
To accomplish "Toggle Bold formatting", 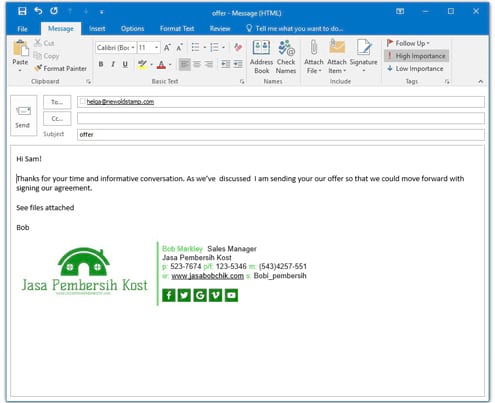I will point(101,64).
